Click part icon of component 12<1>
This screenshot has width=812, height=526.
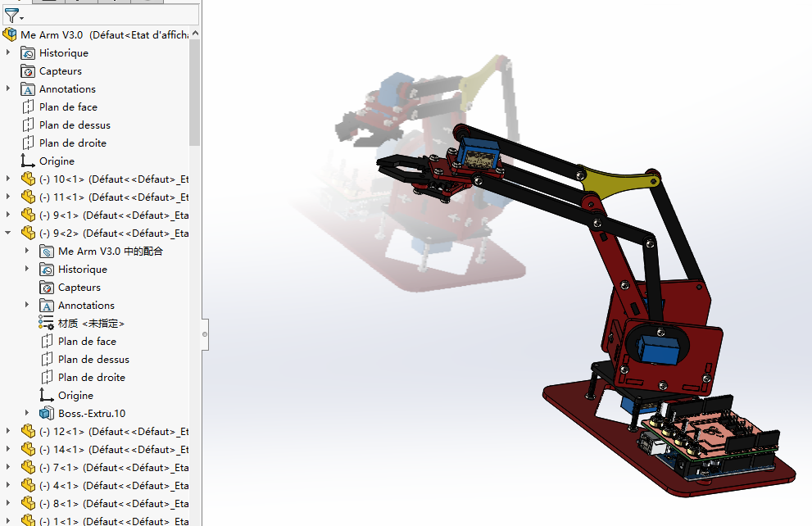coord(28,431)
